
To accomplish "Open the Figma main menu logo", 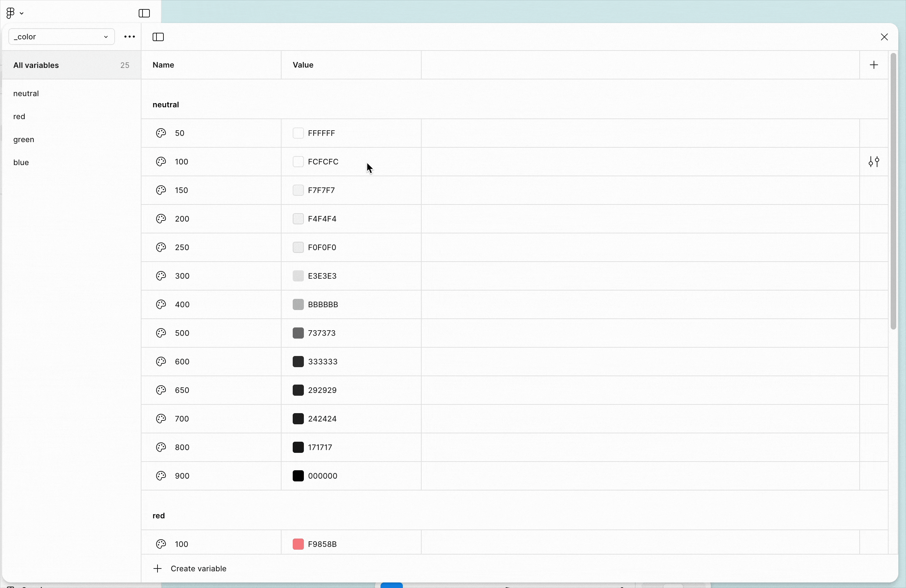I will [x=10, y=13].
